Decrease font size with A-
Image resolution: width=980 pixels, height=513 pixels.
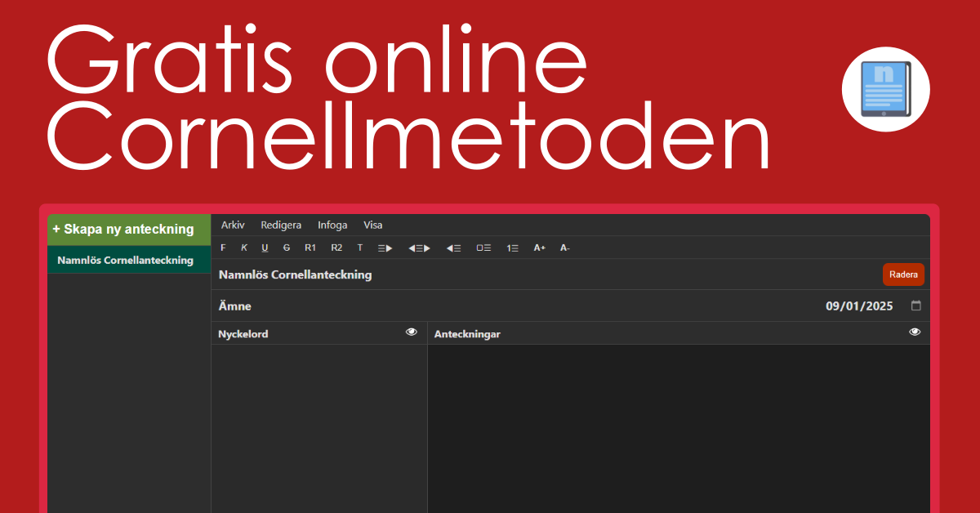[x=564, y=248]
